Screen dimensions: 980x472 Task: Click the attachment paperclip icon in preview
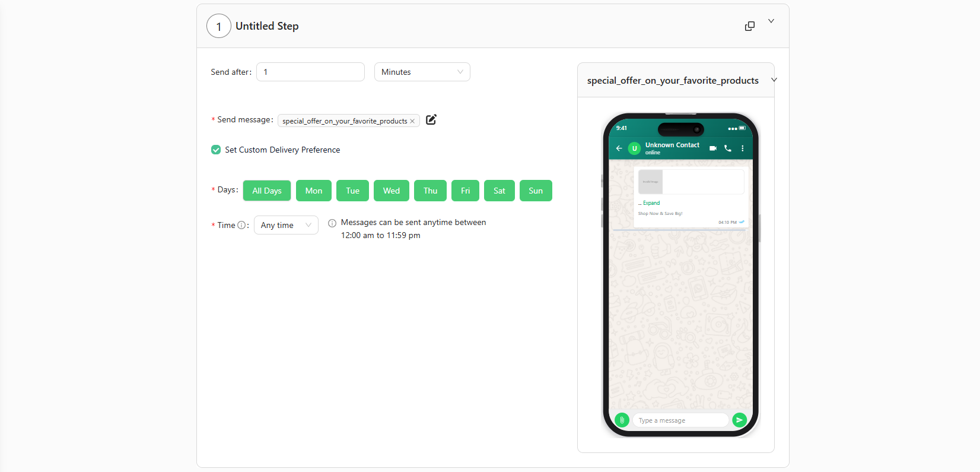point(622,420)
